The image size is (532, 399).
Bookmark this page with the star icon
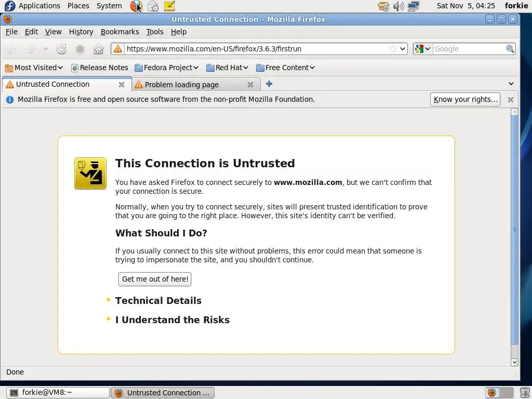(x=393, y=49)
